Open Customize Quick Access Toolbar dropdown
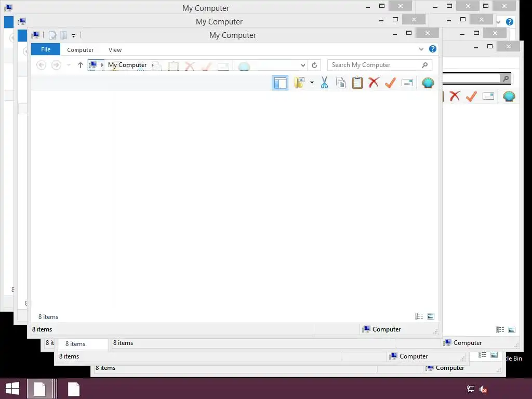Image resolution: width=532 pixels, height=399 pixels. 73,36
